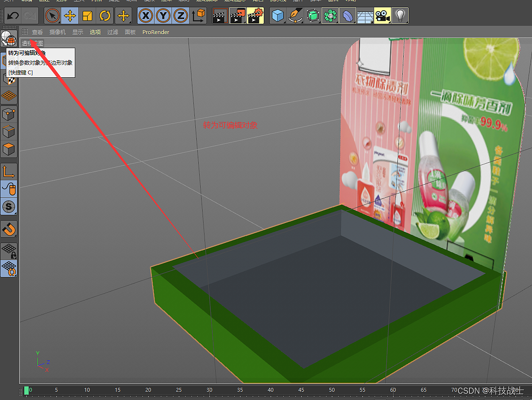Image resolution: width=532 pixels, height=400 pixels.
Task: Activate the Move tool
Action: 70,16
